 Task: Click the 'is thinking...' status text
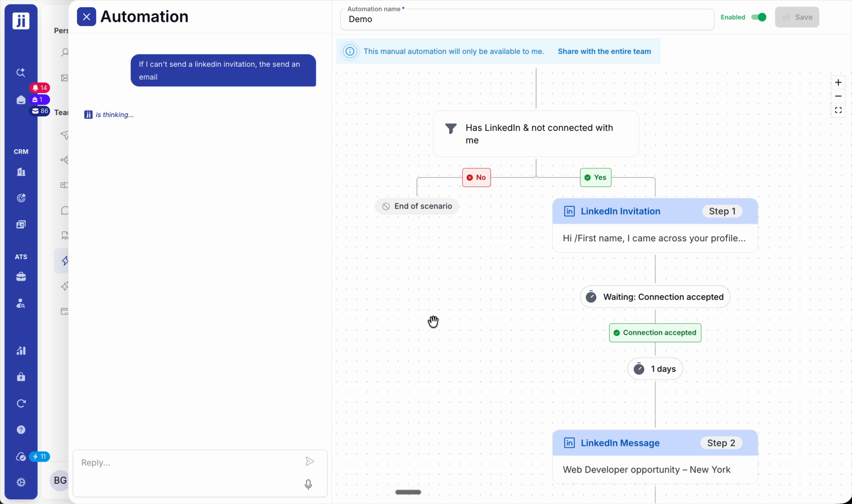(115, 115)
